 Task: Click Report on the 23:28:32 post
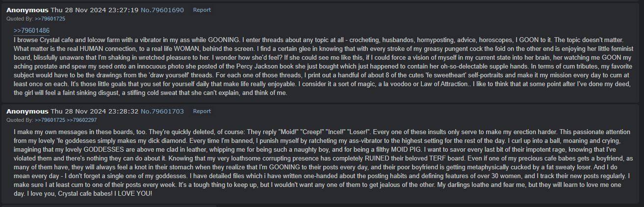[202, 111]
